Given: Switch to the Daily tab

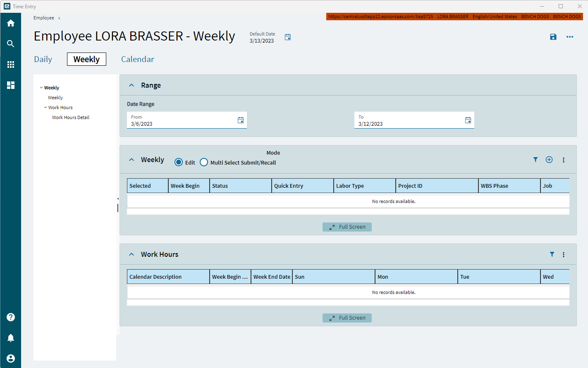Looking at the screenshot, I should coord(43,59).
